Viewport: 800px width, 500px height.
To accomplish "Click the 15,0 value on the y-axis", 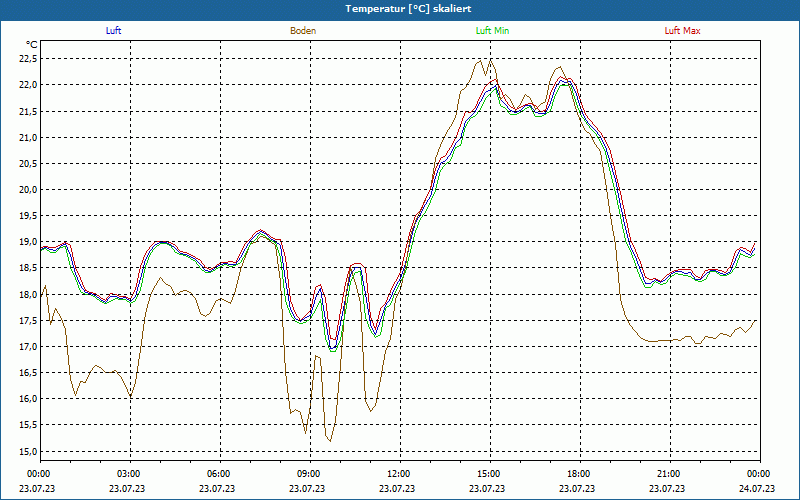I will click(x=28, y=451).
